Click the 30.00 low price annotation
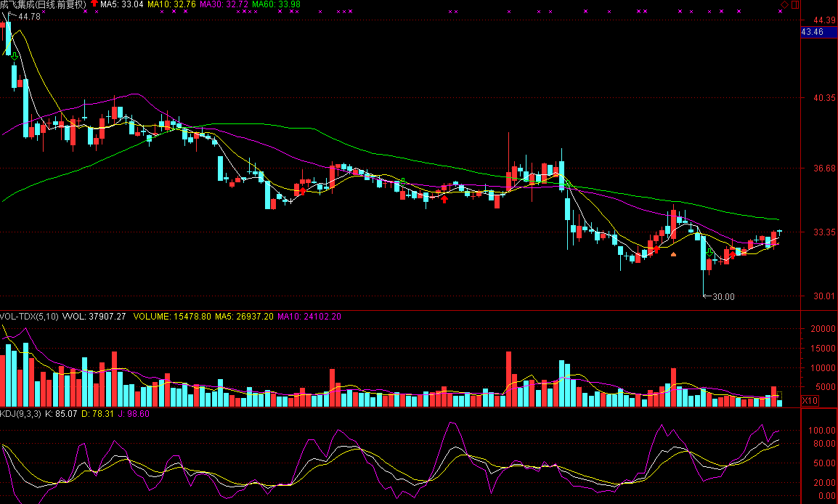Screen dimensions: 838x504 [x=723, y=296]
